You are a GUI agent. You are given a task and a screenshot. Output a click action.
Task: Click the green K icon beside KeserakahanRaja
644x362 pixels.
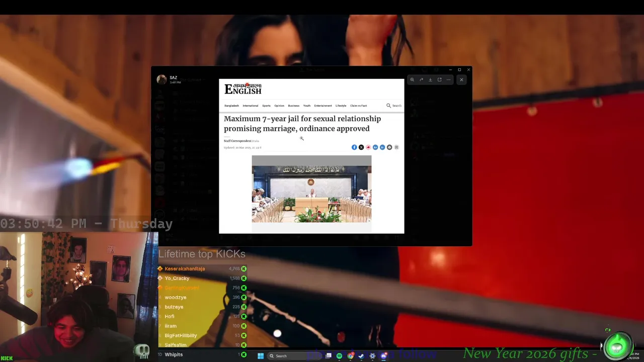(244, 268)
